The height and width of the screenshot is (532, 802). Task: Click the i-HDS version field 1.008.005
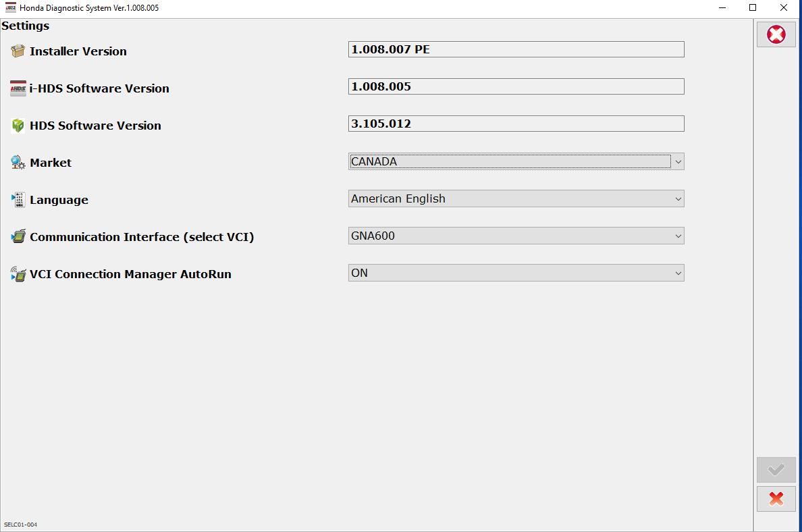pos(516,86)
